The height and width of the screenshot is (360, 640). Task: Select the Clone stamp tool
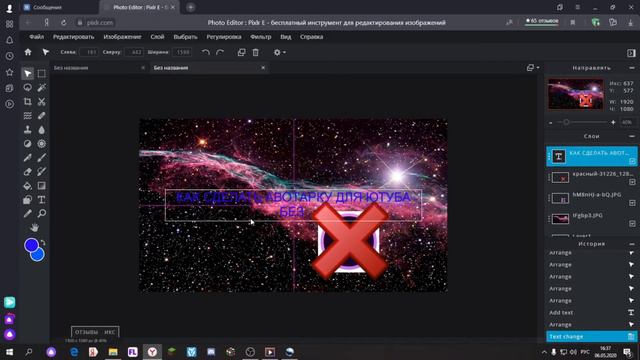(27, 130)
